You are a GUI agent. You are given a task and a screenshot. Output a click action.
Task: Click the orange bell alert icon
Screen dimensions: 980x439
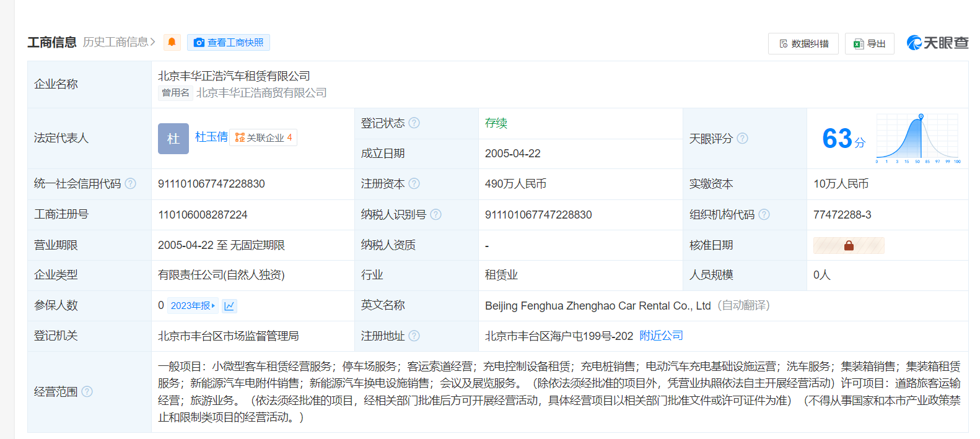[172, 42]
